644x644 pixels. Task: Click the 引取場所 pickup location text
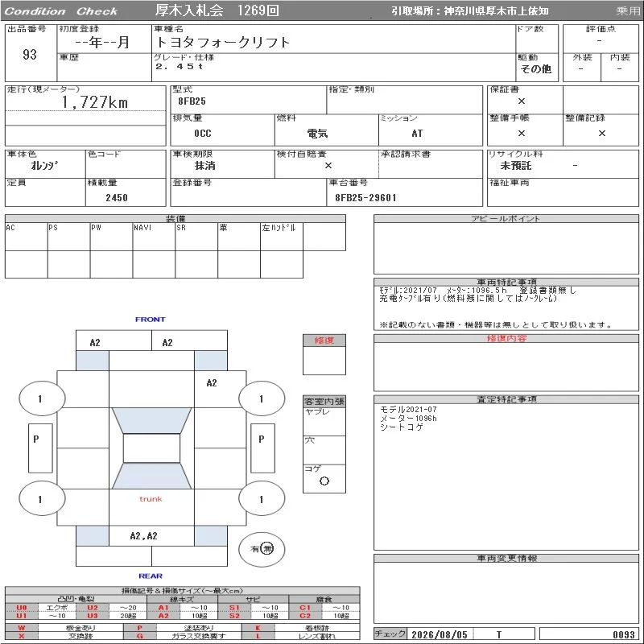(x=469, y=11)
